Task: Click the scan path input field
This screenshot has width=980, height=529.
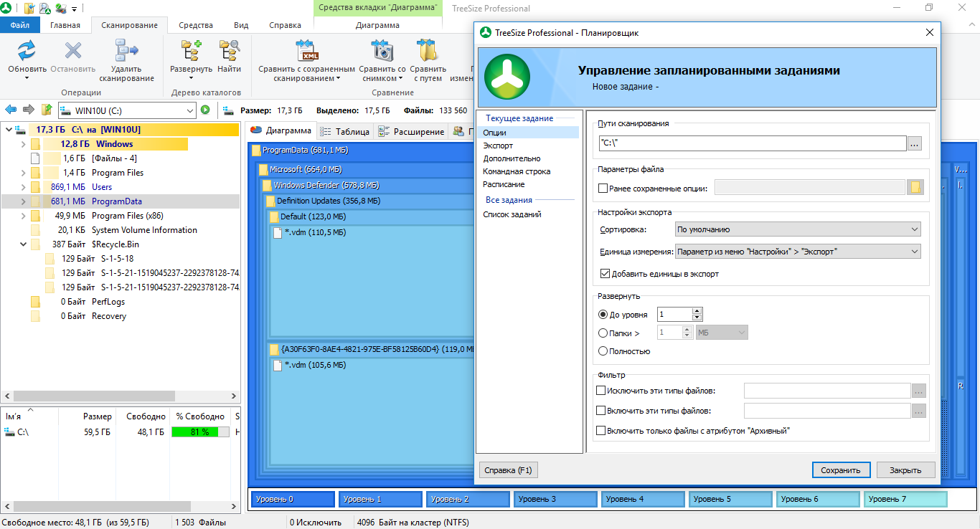Action: 752,143
